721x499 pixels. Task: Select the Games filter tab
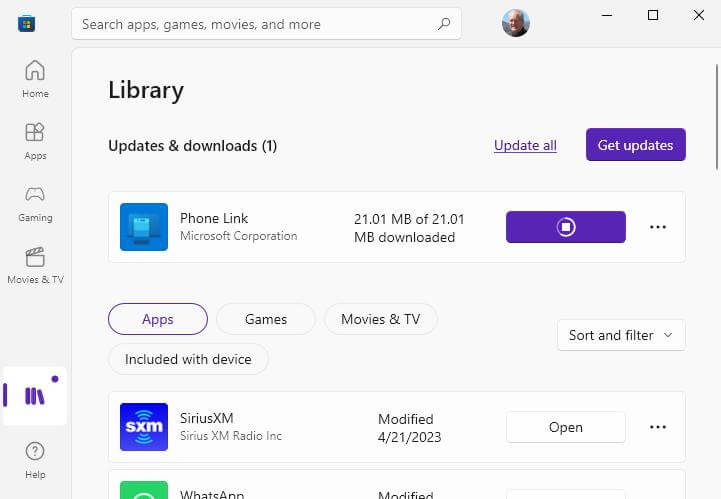[266, 319]
